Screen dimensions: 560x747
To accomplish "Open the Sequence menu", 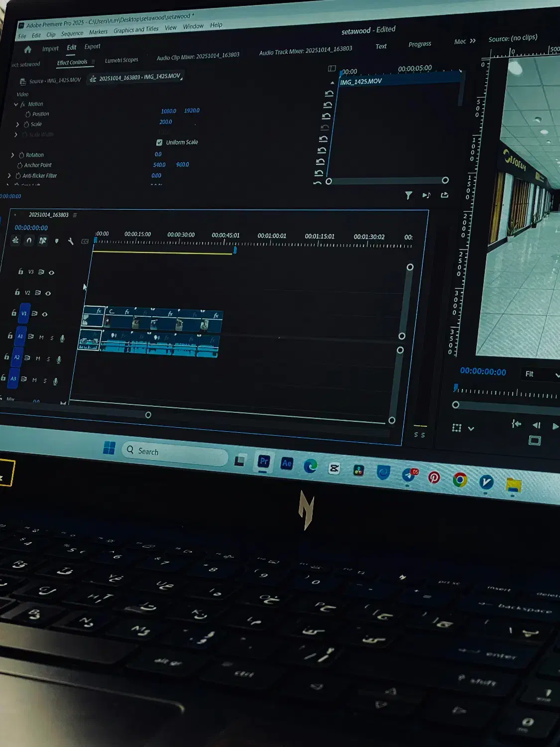I will tap(72, 34).
